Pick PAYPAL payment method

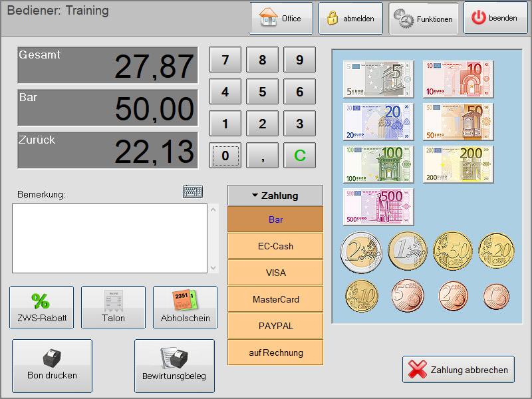pyautogui.click(x=275, y=326)
